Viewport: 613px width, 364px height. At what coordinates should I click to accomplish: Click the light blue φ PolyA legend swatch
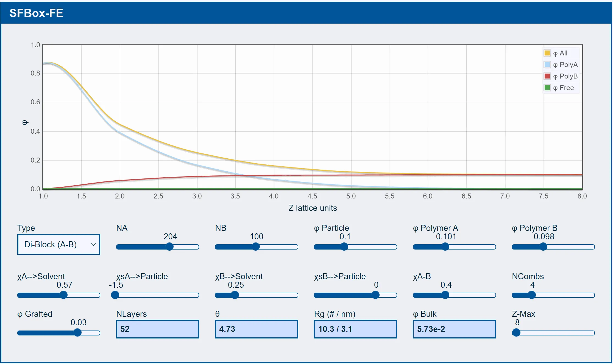547,65
